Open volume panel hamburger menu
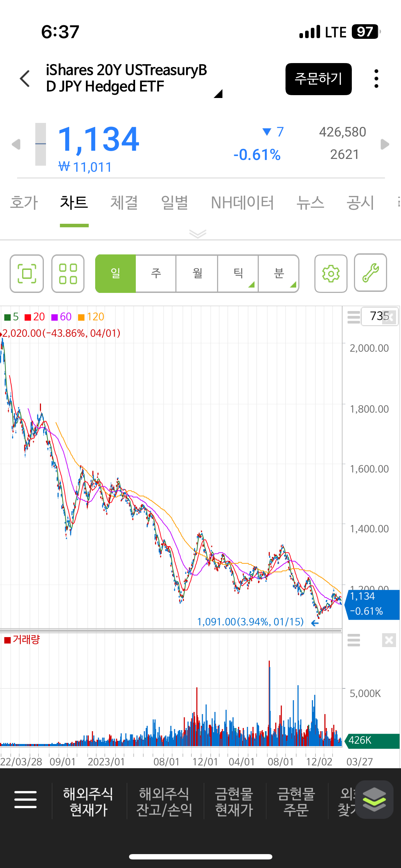Image resolution: width=401 pixels, height=868 pixels. click(x=354, y=640)
